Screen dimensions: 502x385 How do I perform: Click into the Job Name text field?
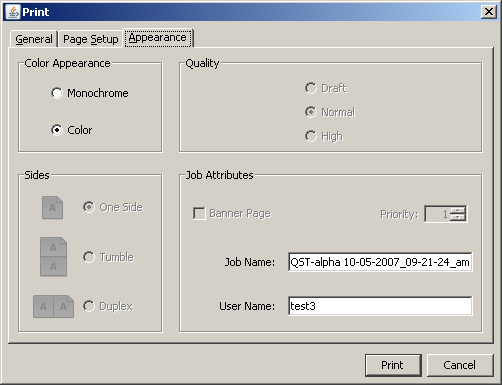380,262
